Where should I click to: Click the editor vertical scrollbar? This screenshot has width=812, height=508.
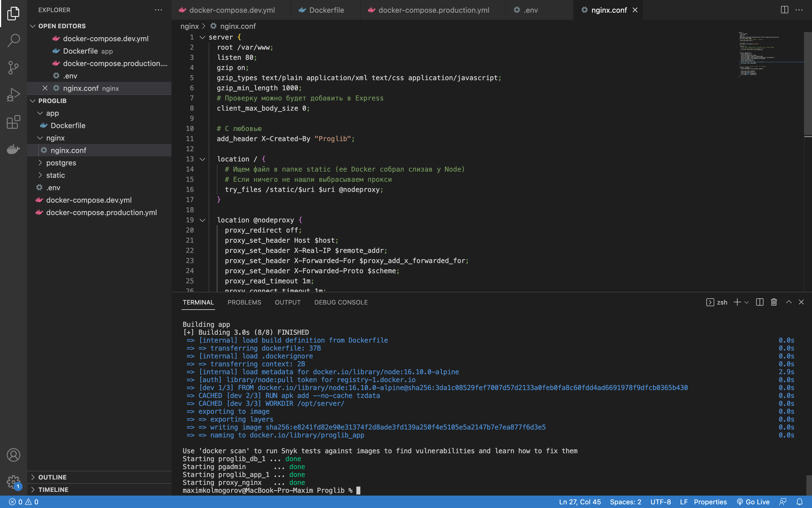pyautogui.click(x=808, y=84)
